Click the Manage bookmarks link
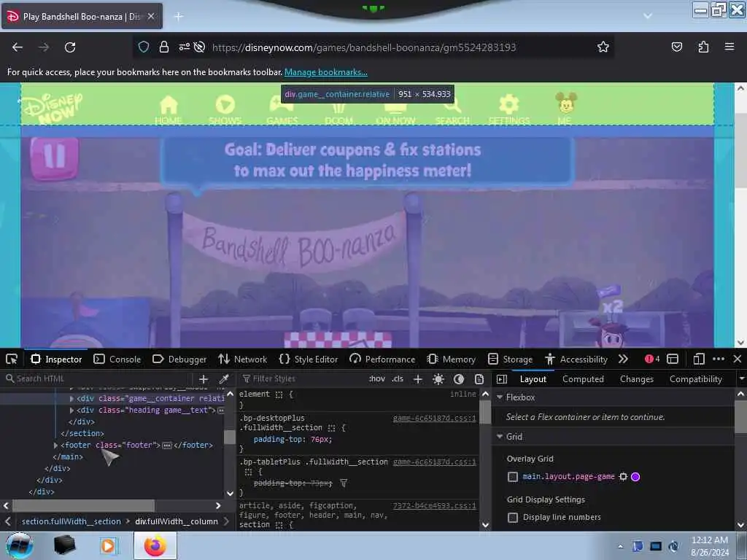Viewport: 747px width, 560px height. pyautogui.click(x=326, y=72)
